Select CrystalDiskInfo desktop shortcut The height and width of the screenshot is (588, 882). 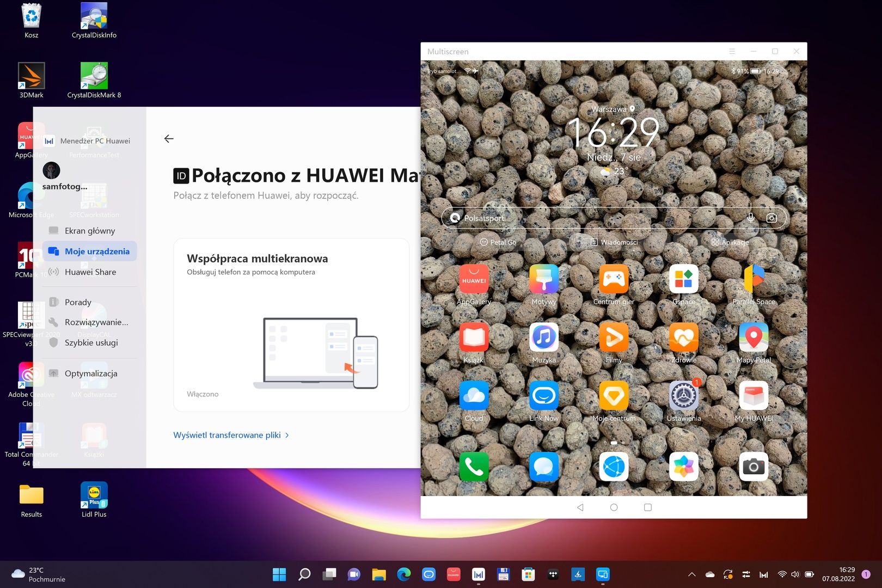point(94,21)
